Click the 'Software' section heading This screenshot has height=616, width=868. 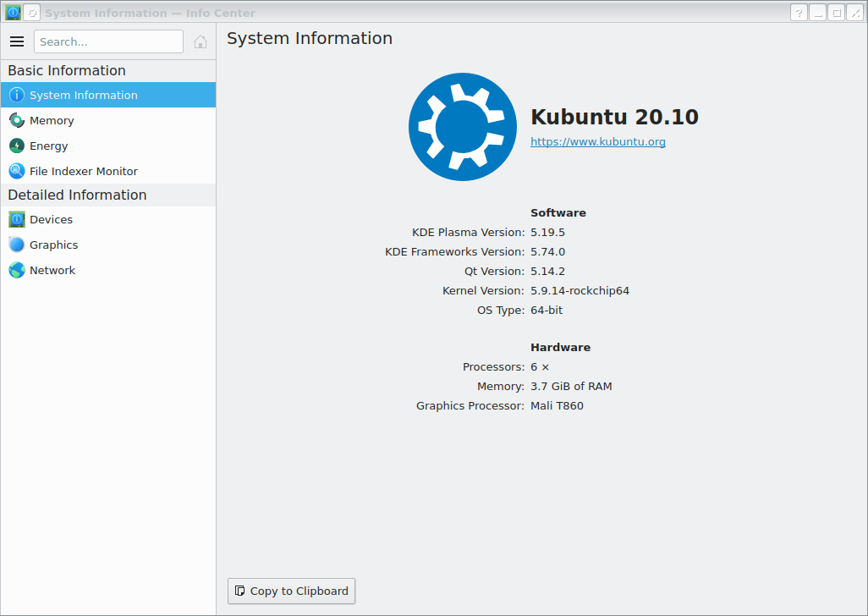pyautogui.click(x=558, y=212)
